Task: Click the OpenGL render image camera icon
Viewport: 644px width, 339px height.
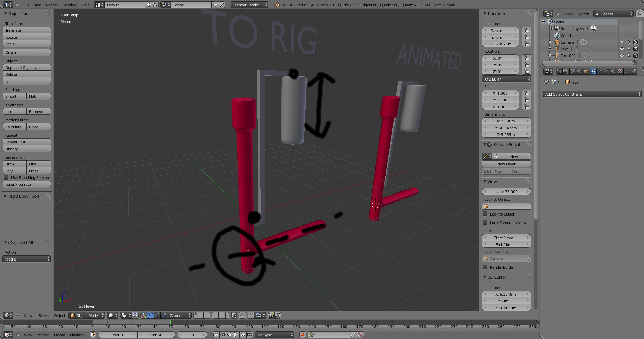Action: pyautogui.click(x=271, y=315)
